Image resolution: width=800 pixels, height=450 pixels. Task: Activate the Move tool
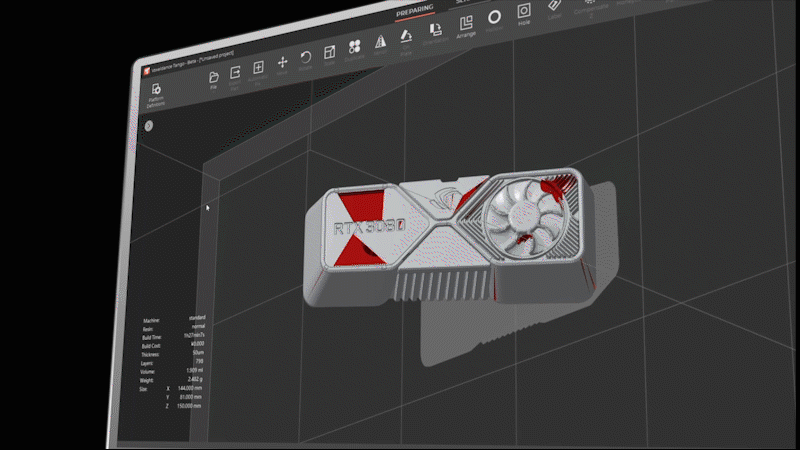pos(282,62)
